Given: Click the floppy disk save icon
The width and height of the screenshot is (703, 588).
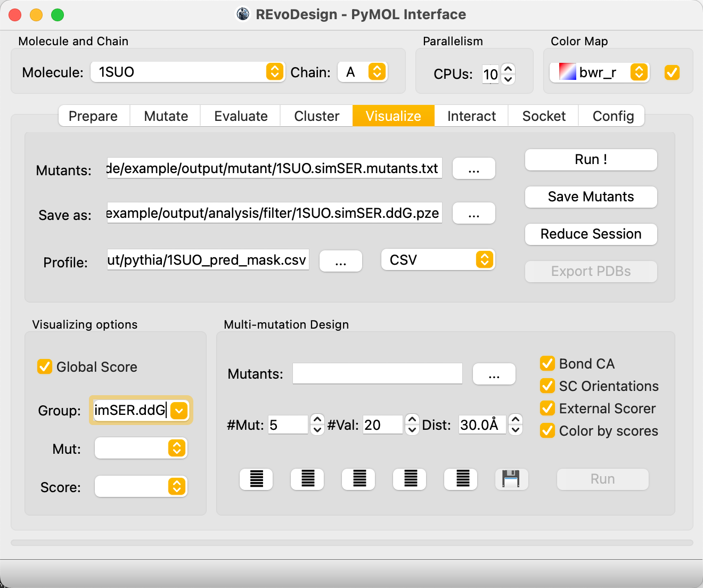Looking at the screenshot, I should pyautogui.click(x=512, y=479).
